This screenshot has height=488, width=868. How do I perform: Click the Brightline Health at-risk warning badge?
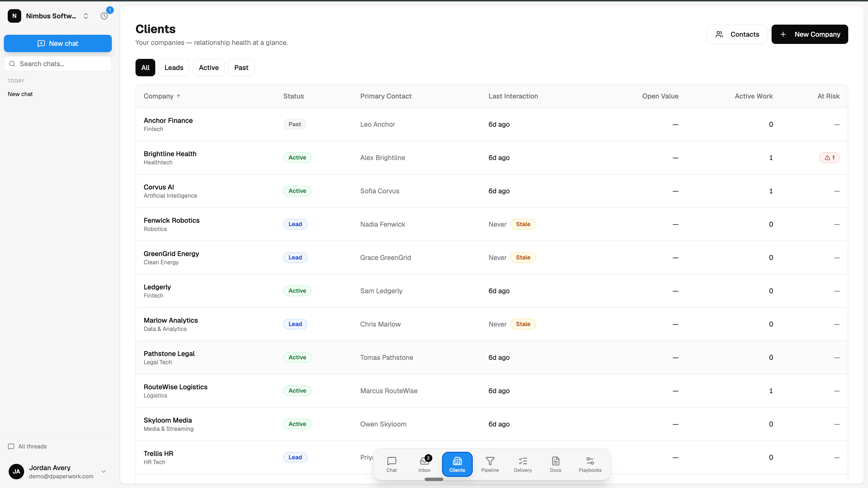(x=829, y=158)
